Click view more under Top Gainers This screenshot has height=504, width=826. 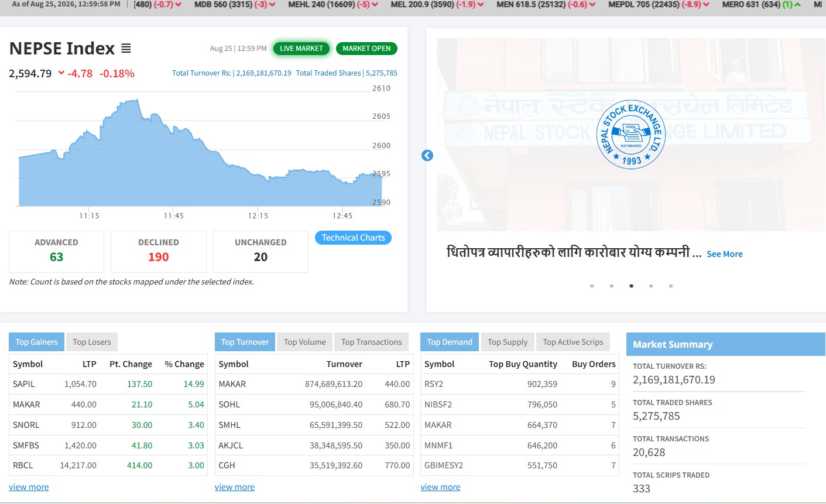[29, 487]
